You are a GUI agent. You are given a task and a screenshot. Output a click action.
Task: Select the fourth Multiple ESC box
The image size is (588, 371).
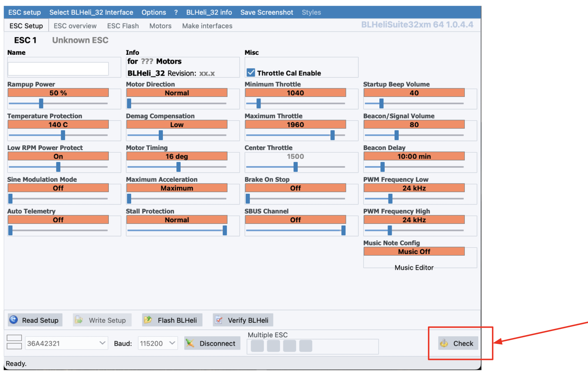(306, 345)
